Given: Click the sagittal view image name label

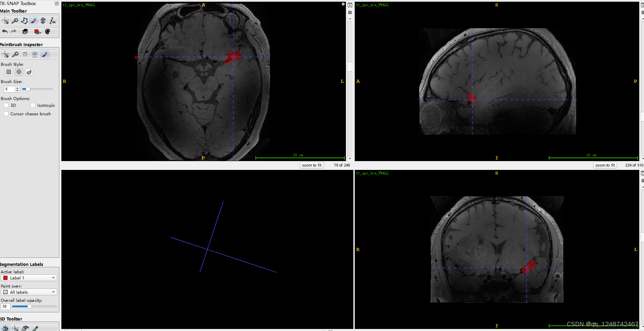Looking at the screenshot, I should point(372,5).
